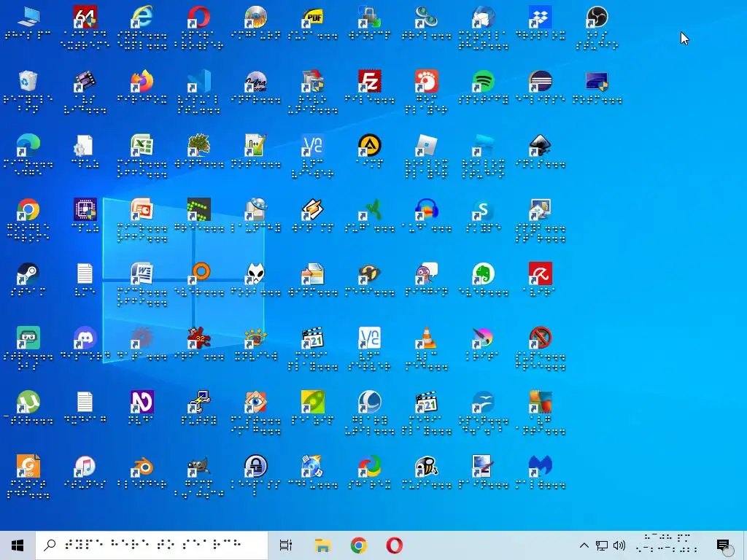Open Task View on the taskbar
Image resolution: width=747 pixels, height=560 pixels.
point(286,545)
